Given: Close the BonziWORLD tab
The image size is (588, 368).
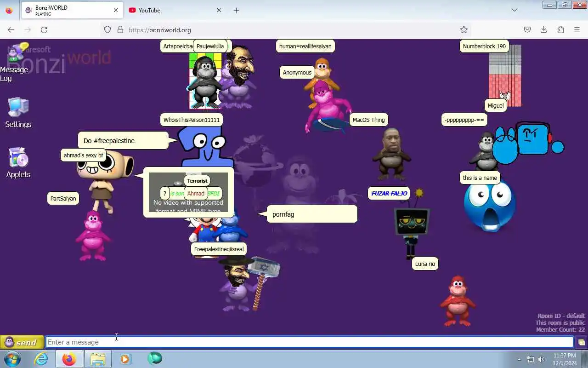Looking at the screenshot, I should (116, 10).
